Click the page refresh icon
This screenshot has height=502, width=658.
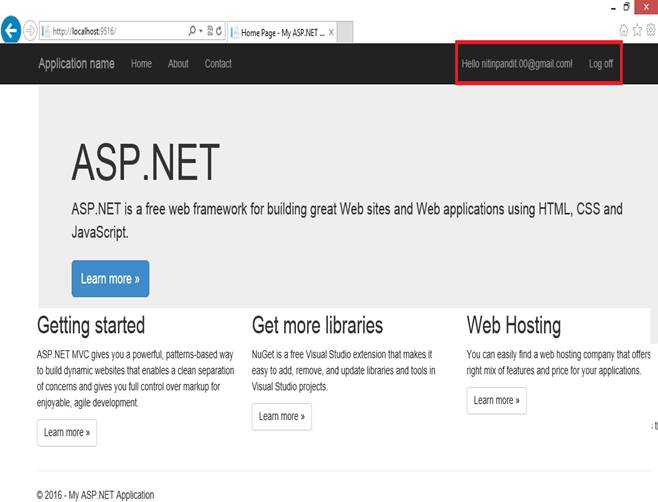coord(219,31)
